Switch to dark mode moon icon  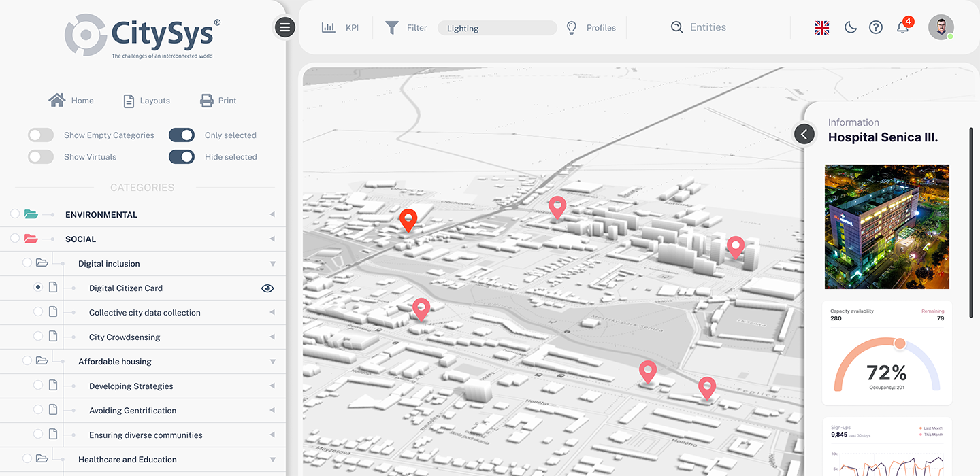point(850,27)
